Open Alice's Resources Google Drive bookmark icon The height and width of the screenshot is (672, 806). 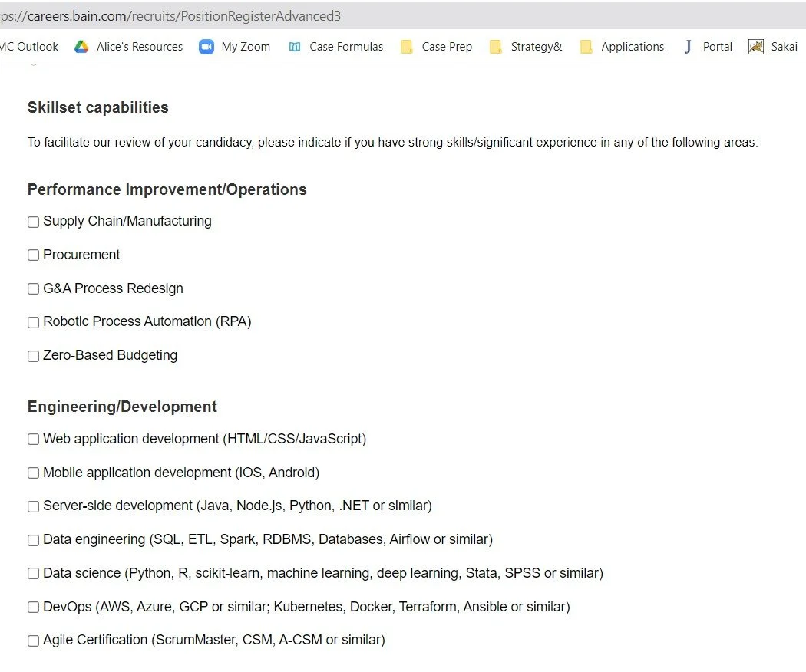point(81,47)
